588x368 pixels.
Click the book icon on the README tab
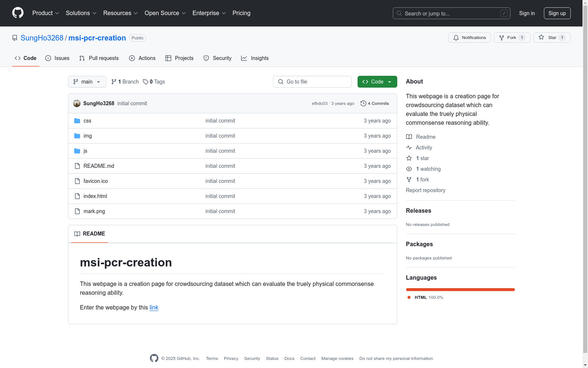click(77, 234)
